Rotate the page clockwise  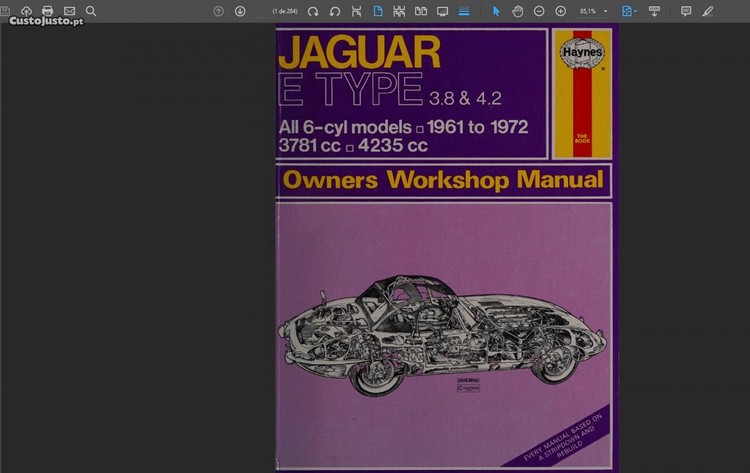313,11
